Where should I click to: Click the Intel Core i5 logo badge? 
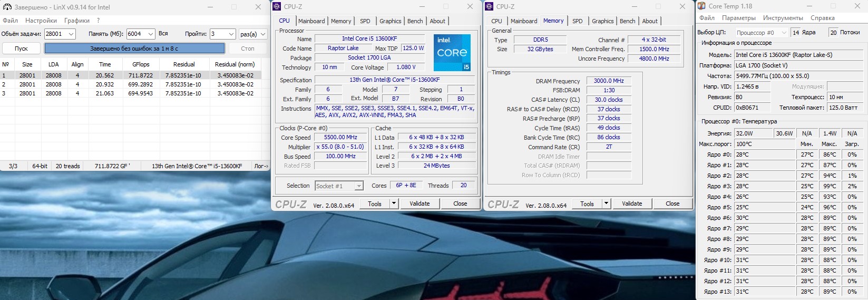pos(452,53)
